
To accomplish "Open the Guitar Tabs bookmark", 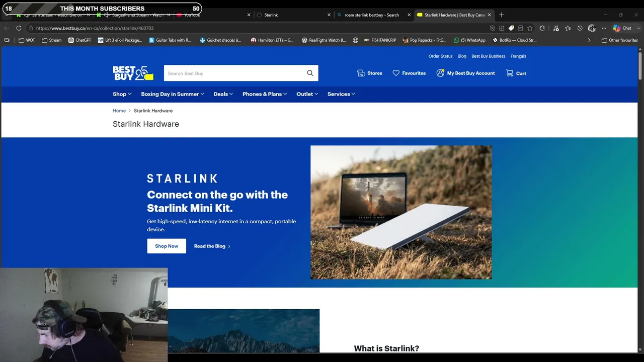I will pos(170,40).
